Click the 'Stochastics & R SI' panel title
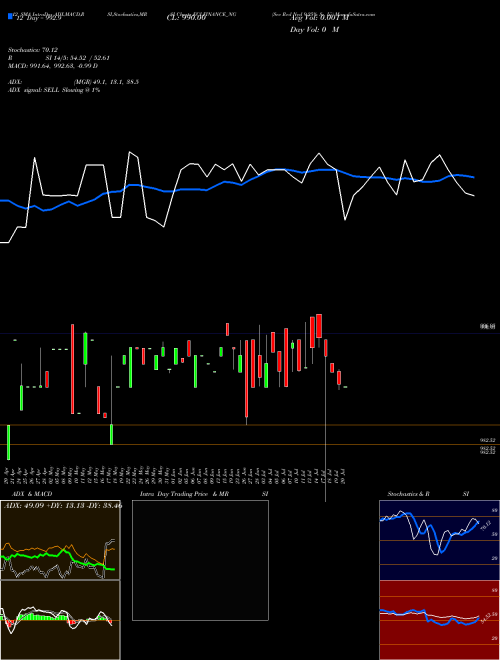Screen dimensions: 500x660 coord(428,494)
